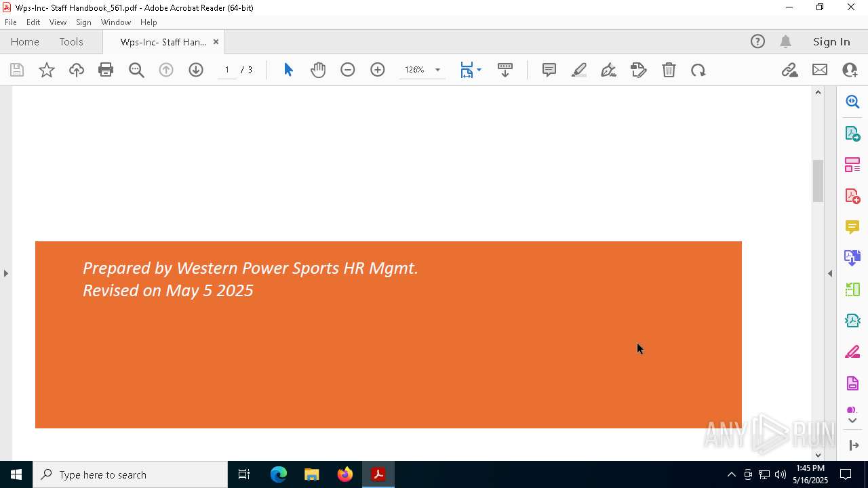Expand the left navigation pane
Viewport: 868px width, 488px height.
5,273
